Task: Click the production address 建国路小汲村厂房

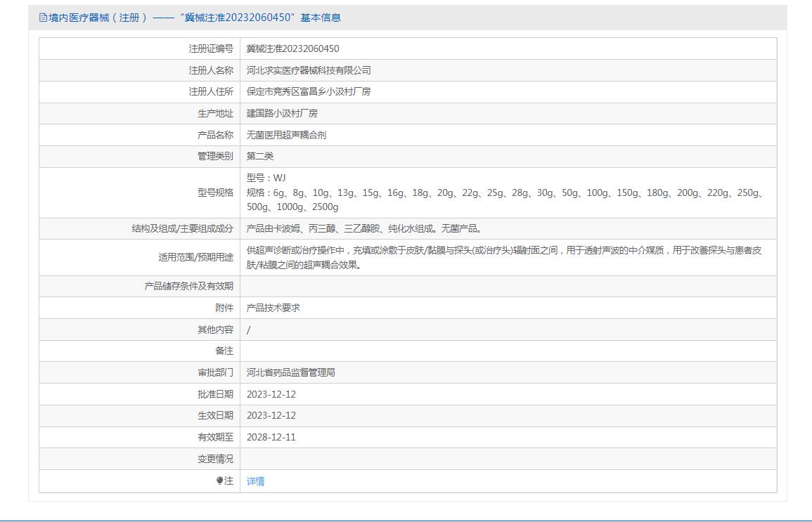Action: pyautogui.click(x=282, y=113)
